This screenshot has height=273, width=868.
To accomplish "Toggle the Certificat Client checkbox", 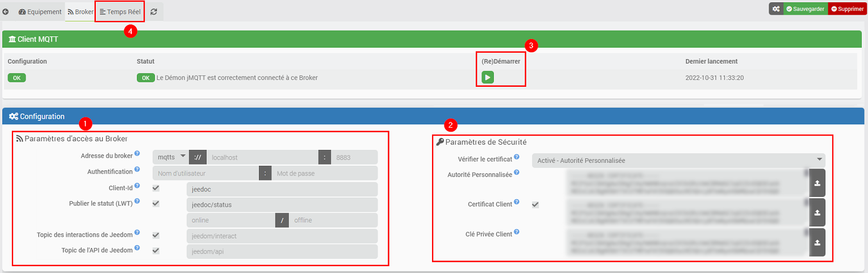I will point(535,204).
